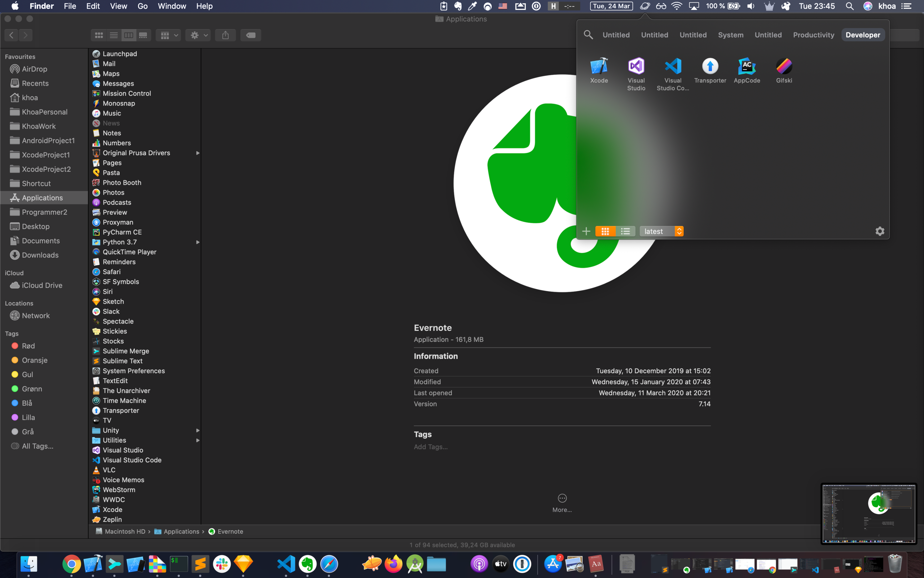Image resolution: width=924 pixels, height=578 pixels.
Task: Open the Action gear menu in Finder toolbar
Action: [198, 35]
